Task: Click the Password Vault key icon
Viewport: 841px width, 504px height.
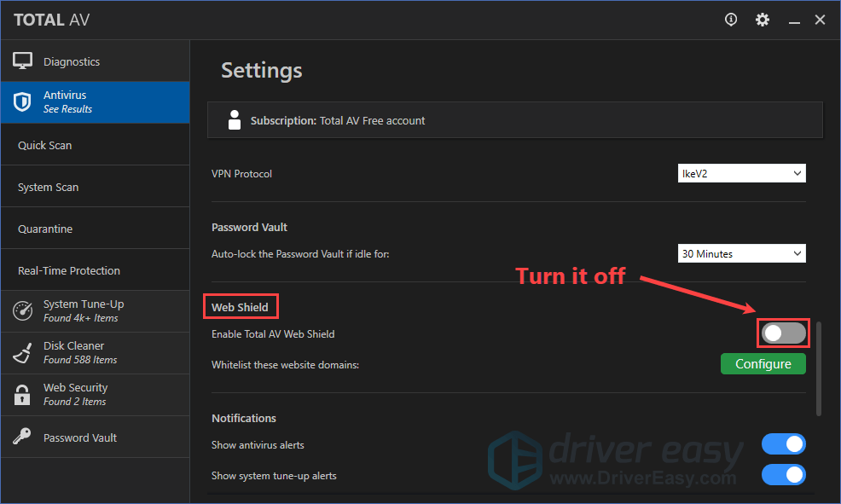Action: tap(22, 437)
